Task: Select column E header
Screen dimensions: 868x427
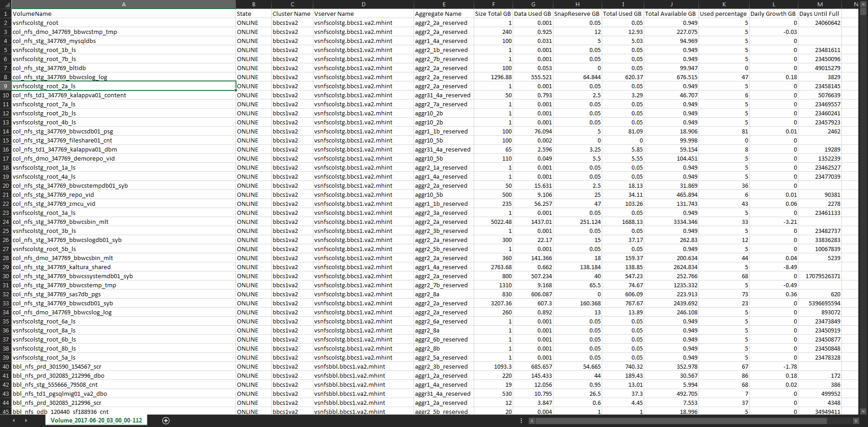Action: pos(444,4)
